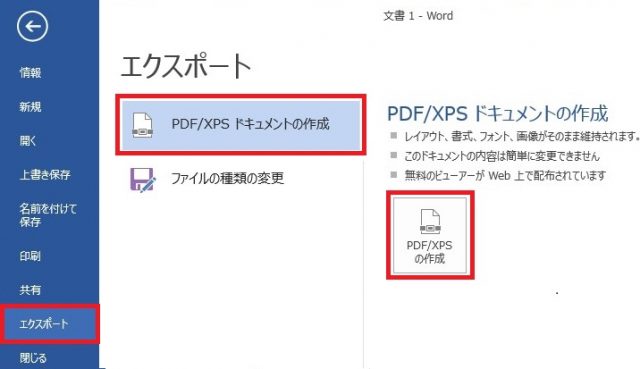Screen dimensions: 640x369
Task: Go to the 印刷 page
Action: point(30,256)
